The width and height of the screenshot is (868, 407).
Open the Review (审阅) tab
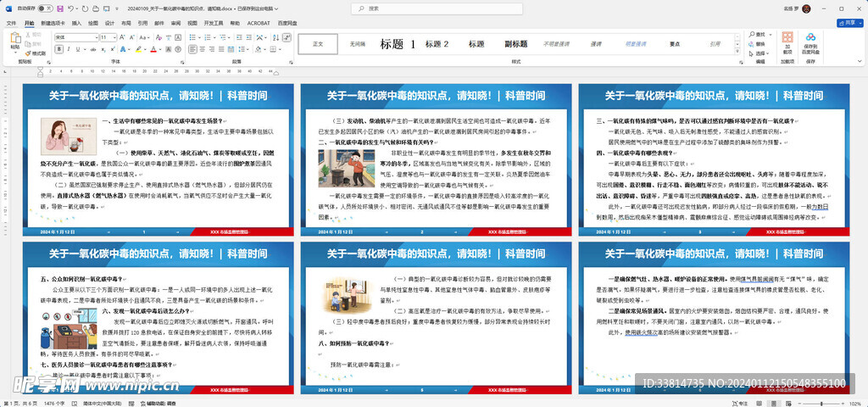[175, 23]
